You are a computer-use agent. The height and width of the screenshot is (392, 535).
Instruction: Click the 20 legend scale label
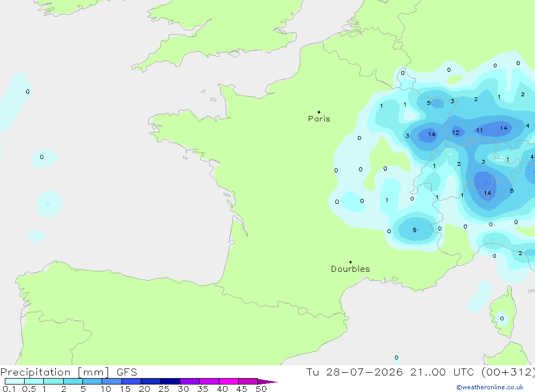(x=144, y=389)
